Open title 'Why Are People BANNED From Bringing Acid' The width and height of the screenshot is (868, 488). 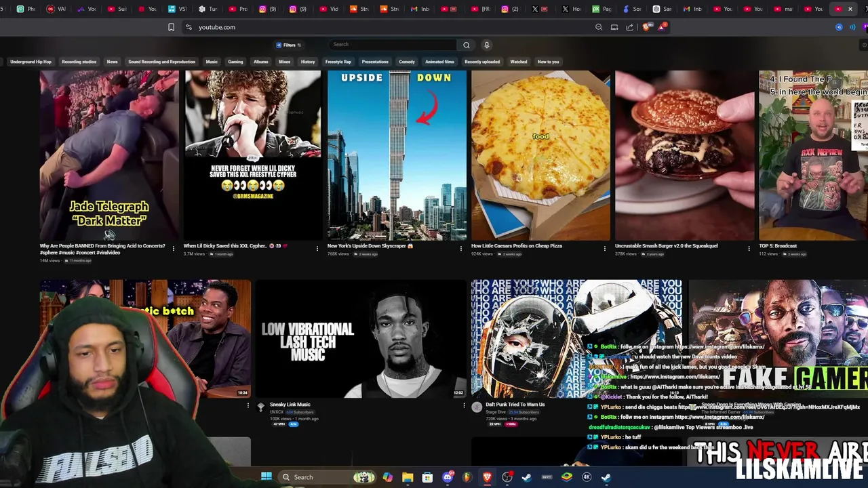point(102,249)
